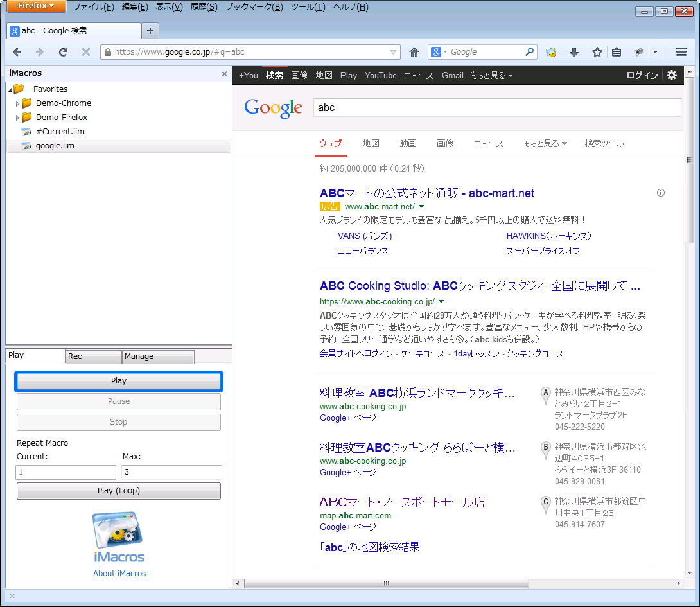The image size is (700, 607).
Task: Open the「abc」の地図検索結果 link
Action: [370, 547]
